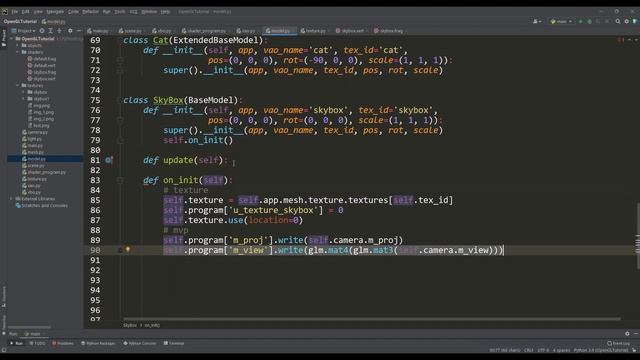Open the Edit menu
This screenshot has width=640, height=360.
click(26, 11)
